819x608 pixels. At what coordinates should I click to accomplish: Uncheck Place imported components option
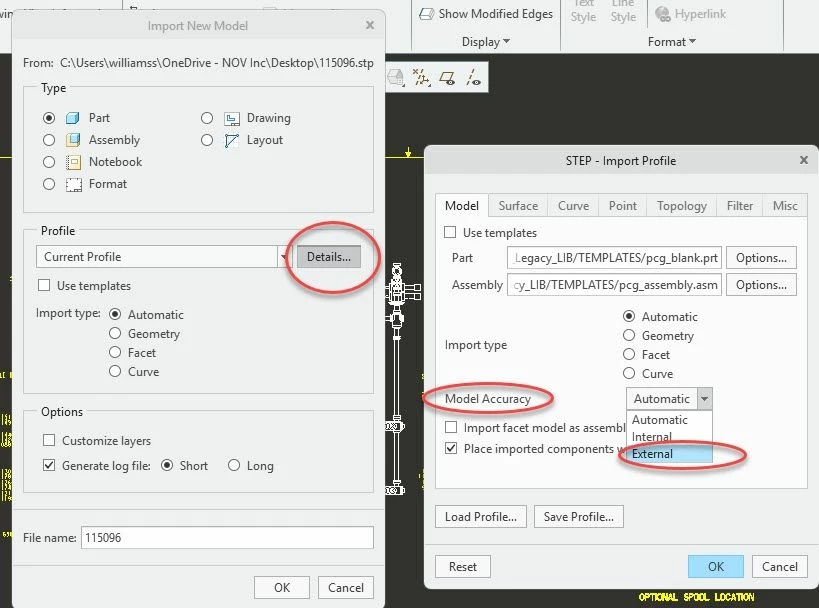[x=451, y=448]
